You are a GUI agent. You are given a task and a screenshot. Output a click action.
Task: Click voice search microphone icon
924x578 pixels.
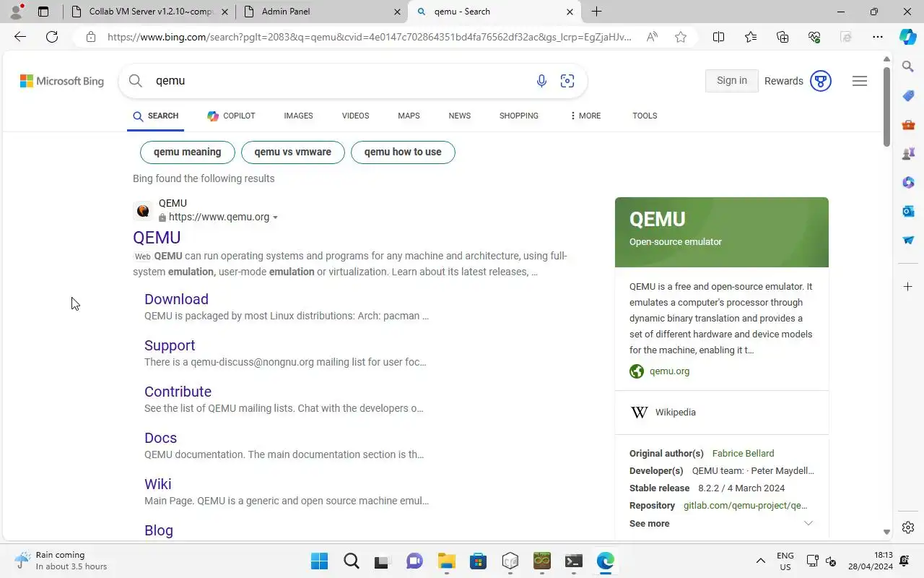point(541,81)
